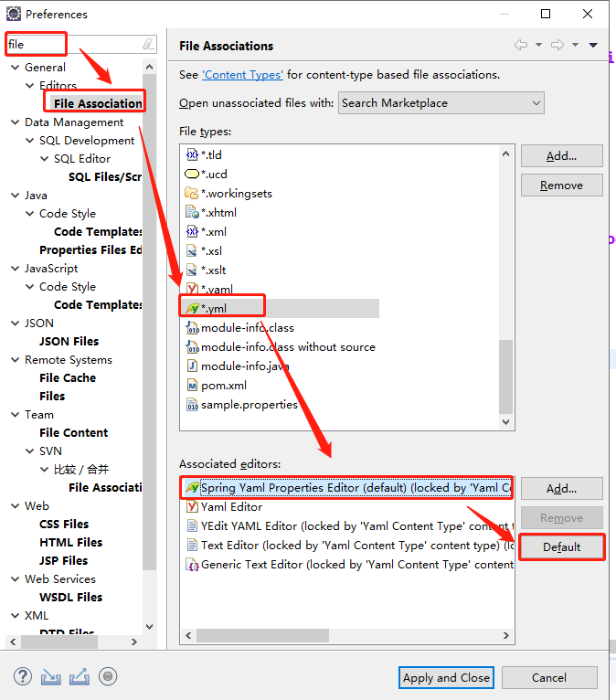This screenshot has width=616, height=700.
Task: Select the Text Editor entry icon
Action: (192, 545)
